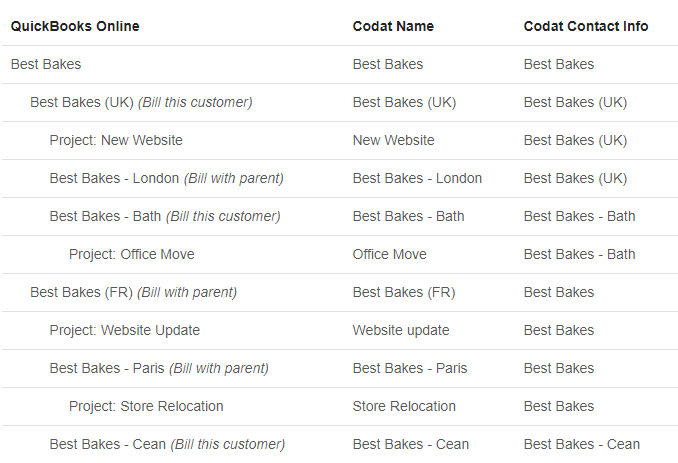Click New Website cell in Codat Name column
Viewport: 678px width, 463px height.
click(x=393, y=140)
